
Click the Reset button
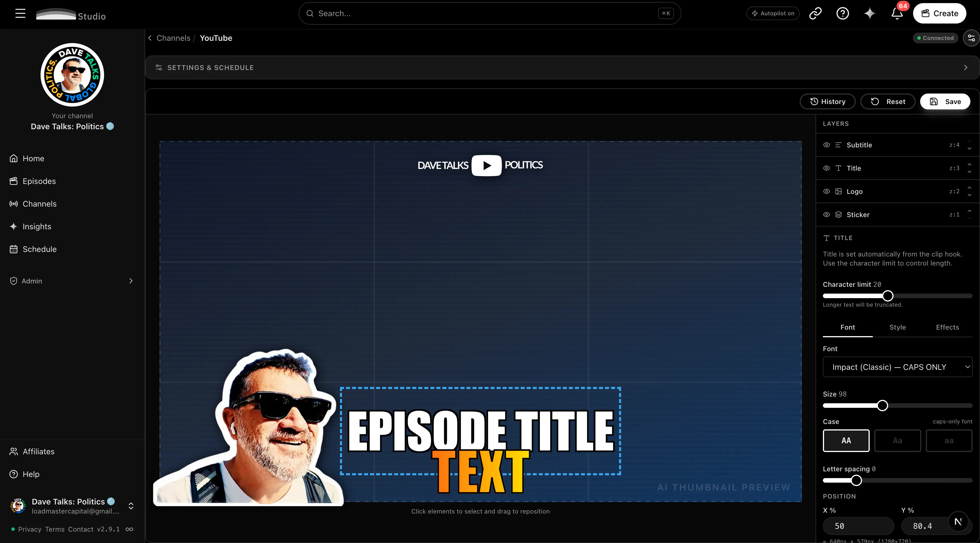pos(888,101)
